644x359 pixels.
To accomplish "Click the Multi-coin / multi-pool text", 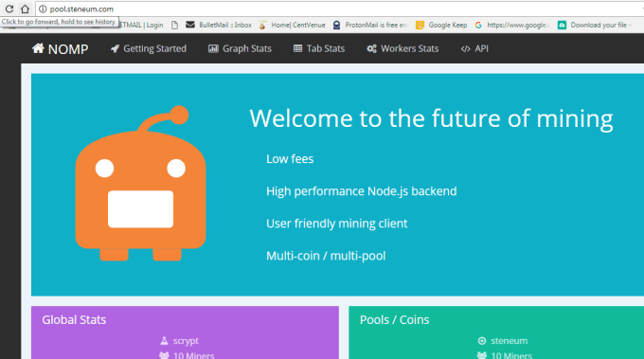I will [x=326, y=256].
